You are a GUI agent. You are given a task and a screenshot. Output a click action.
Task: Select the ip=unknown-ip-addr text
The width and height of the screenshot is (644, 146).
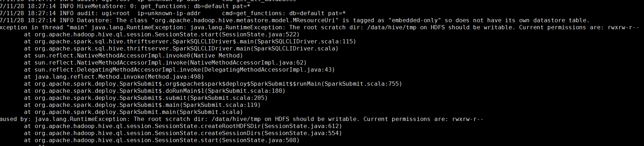pos(169,13)
